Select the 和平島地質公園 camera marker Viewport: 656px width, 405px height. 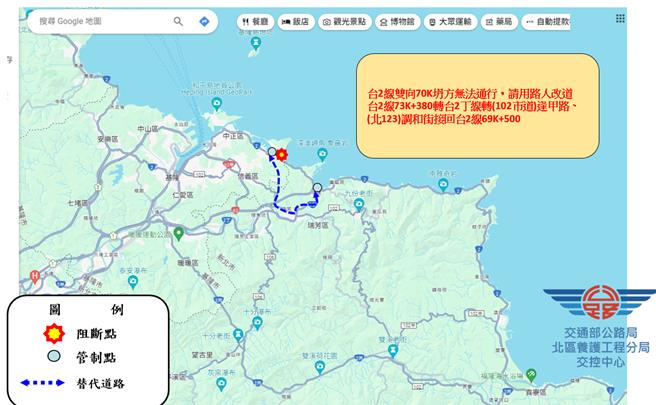(216, 103)
